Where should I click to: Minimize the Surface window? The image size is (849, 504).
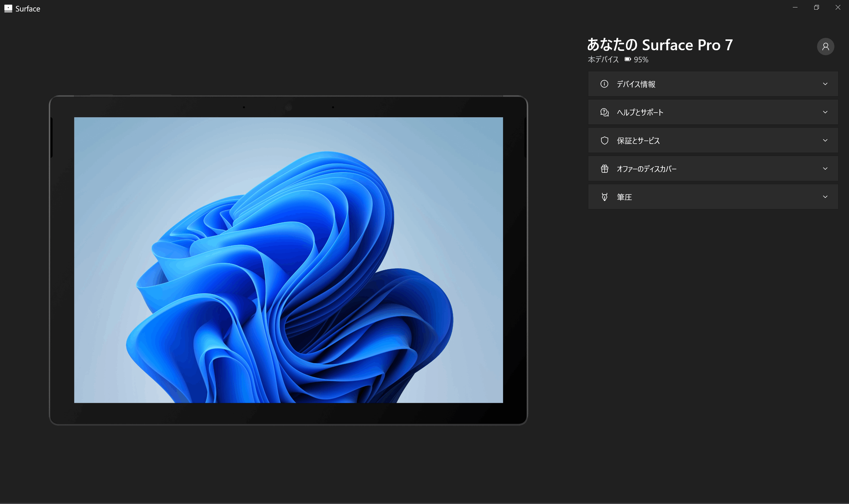coord(795,7)
